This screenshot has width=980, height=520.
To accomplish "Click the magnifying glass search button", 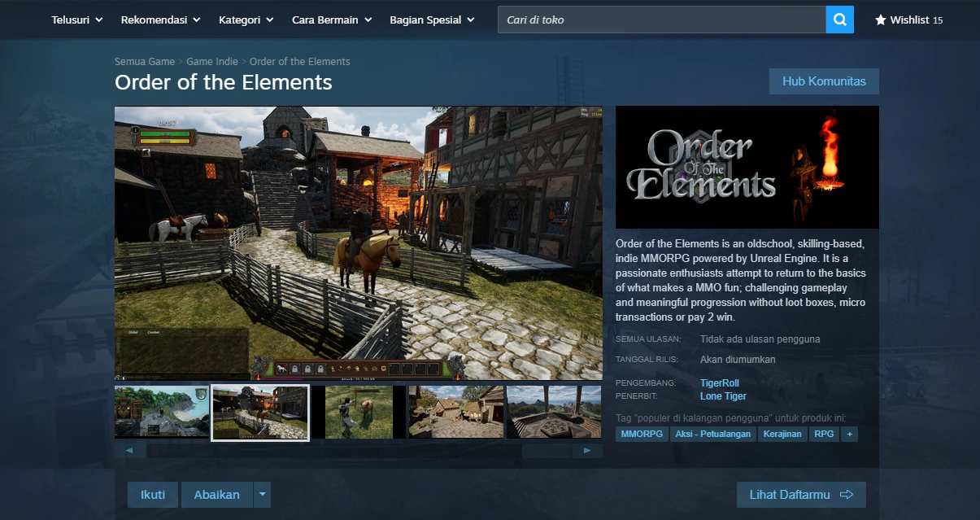I will [839, 20].
